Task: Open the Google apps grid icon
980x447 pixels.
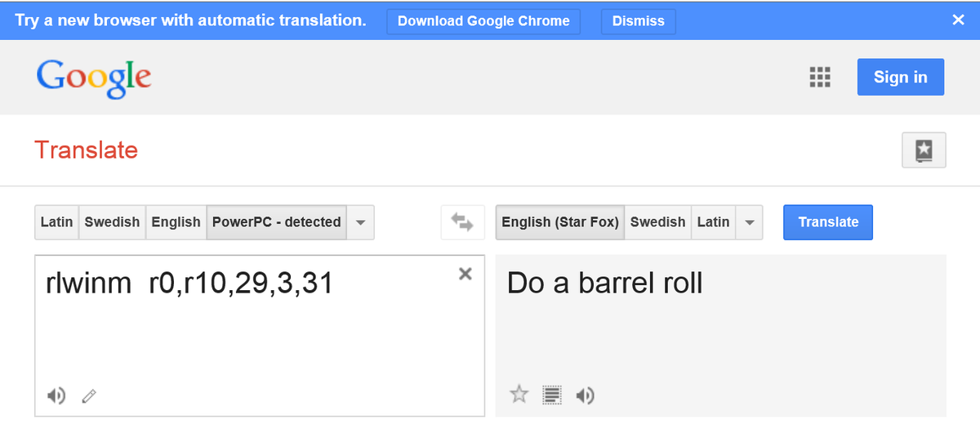Action: [x=820, y=77]
